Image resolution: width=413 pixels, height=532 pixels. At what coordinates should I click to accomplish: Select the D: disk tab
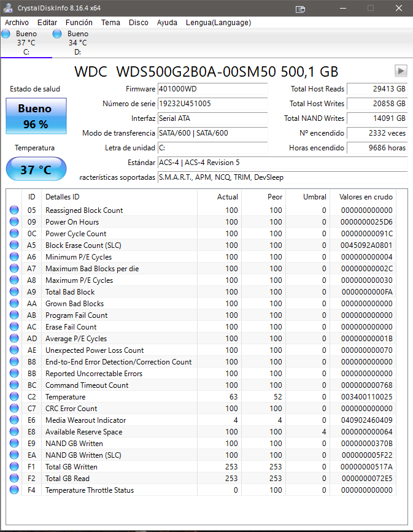point(78,43)
